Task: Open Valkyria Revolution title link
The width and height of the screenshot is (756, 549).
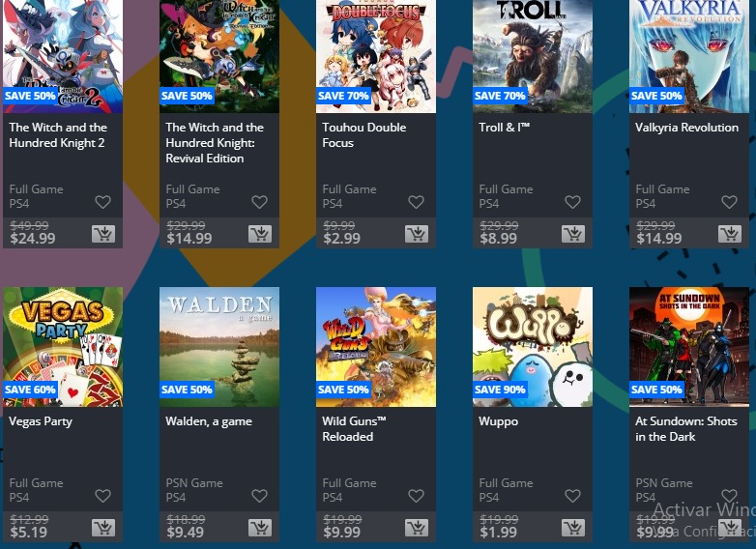Action: (686, 128)
